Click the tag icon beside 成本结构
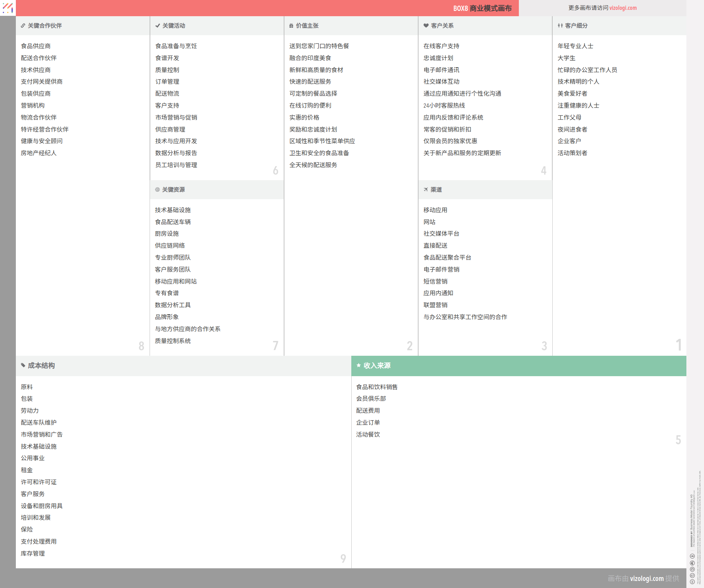This screenshot has width=704, height=588. coord(23,365)
